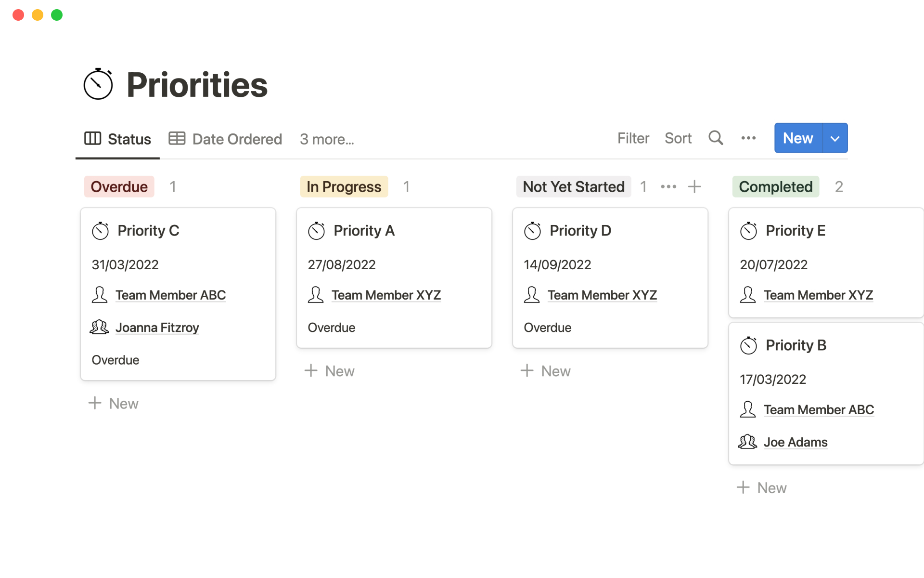Switch to the Date Ordered tab

click(225, 139)
